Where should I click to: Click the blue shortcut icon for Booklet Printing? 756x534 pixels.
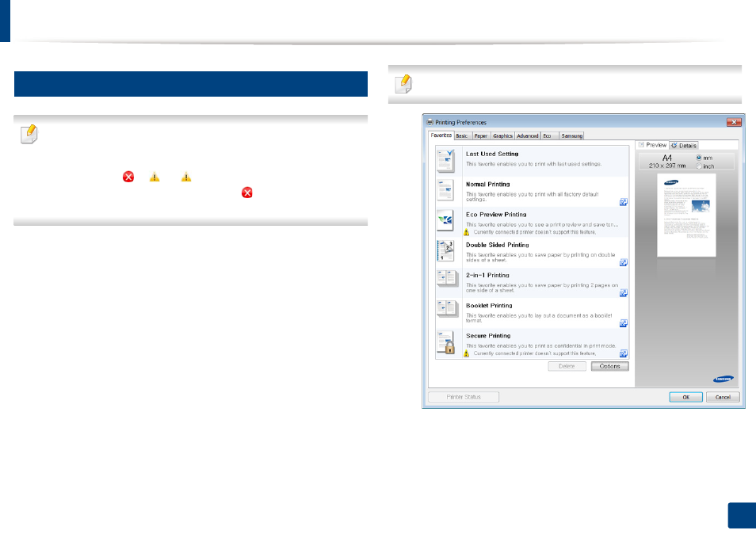point(624,323)
